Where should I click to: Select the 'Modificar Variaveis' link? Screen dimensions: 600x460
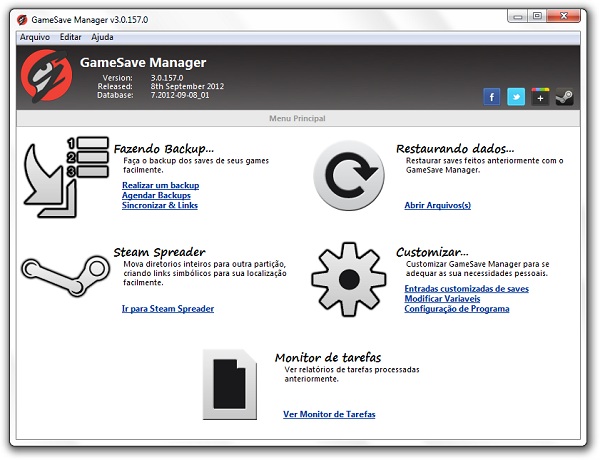tap(442, 299)
